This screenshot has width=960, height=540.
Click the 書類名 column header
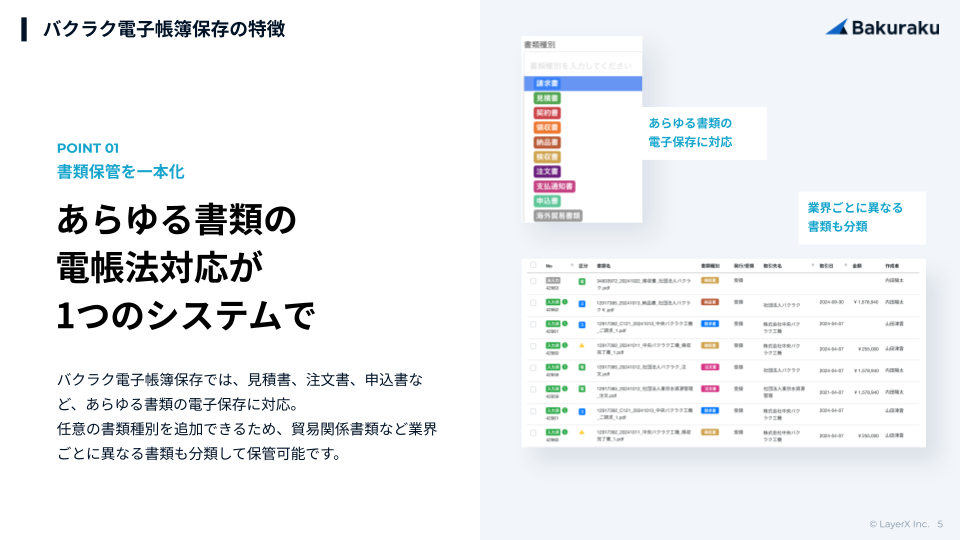(603, 266)
